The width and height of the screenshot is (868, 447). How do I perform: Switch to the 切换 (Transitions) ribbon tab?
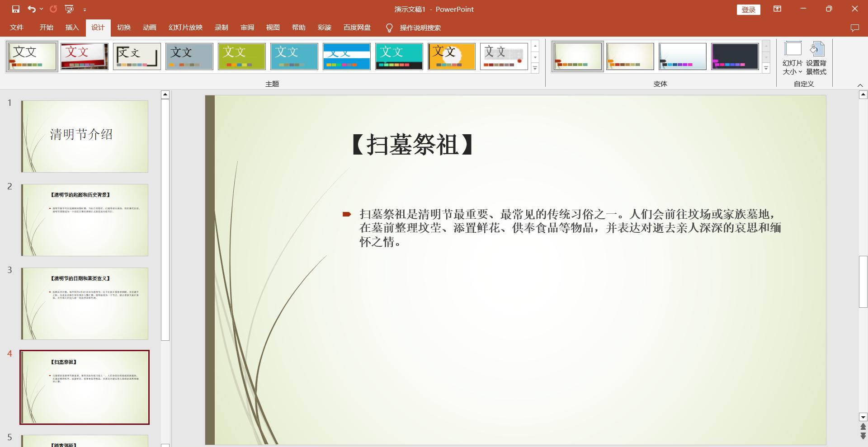pos(123,28)
